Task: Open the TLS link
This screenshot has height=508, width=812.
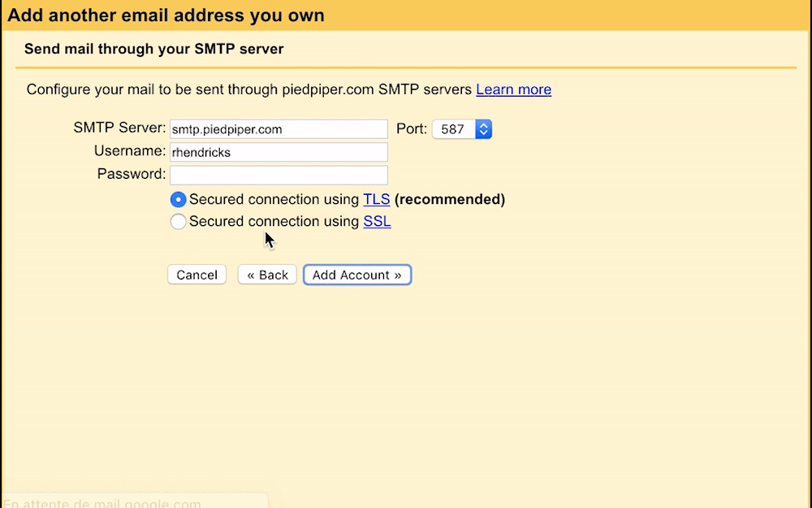Action: click(x=377, y=200)
